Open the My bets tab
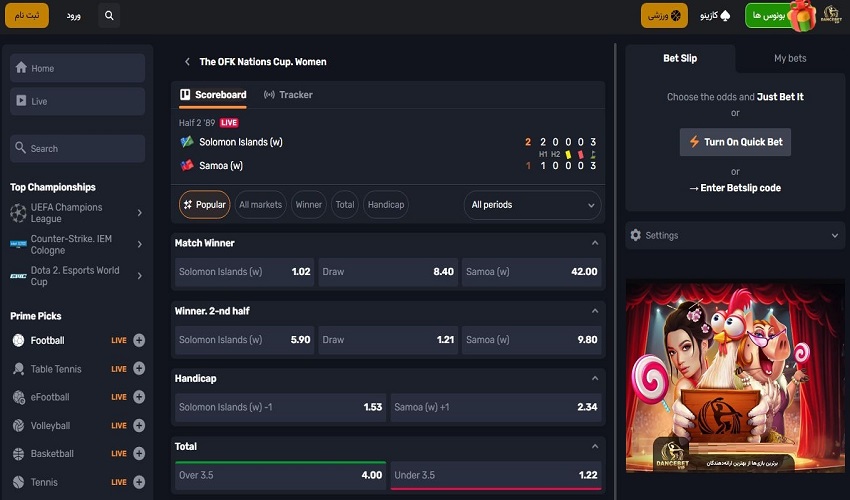 [x=789, y=59]
